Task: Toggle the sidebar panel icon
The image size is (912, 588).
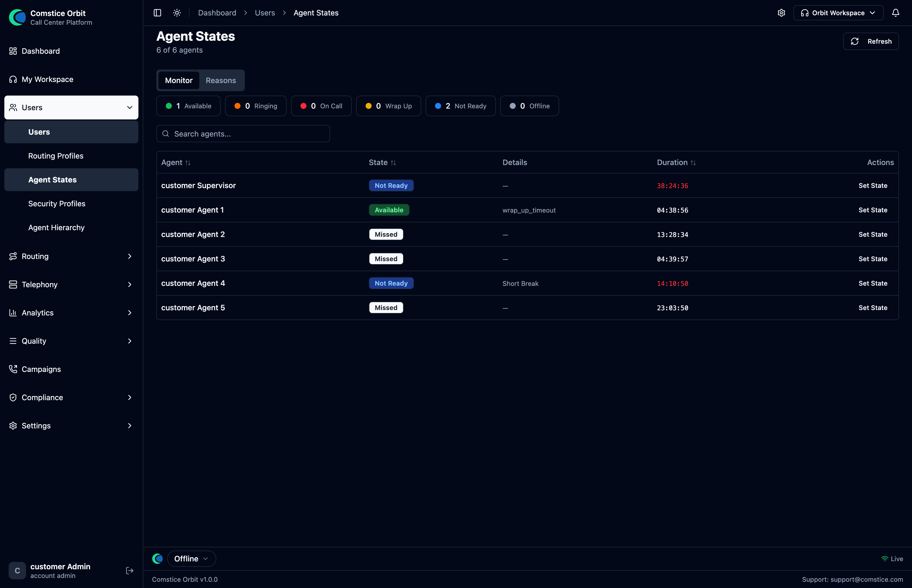Action: [x=157, y=13]
